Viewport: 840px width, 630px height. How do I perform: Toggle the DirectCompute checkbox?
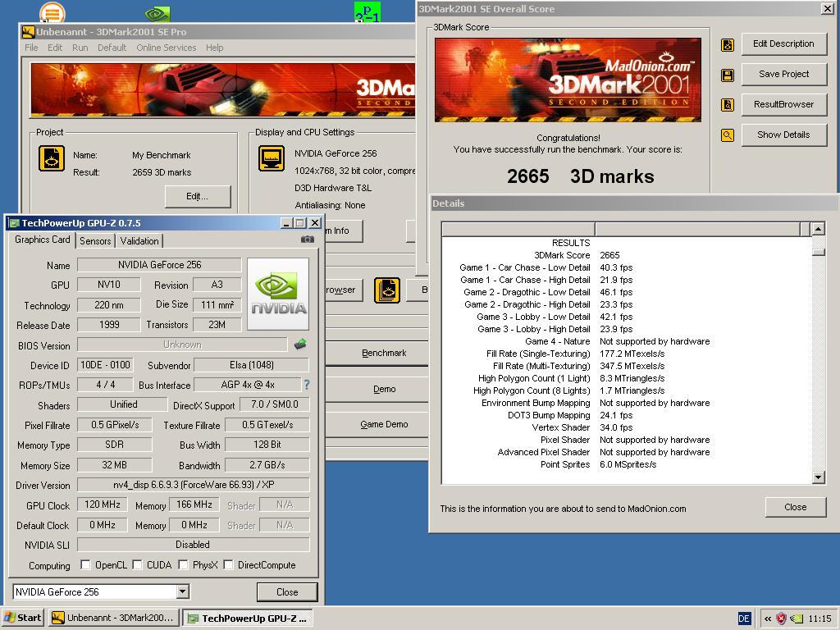228,564
